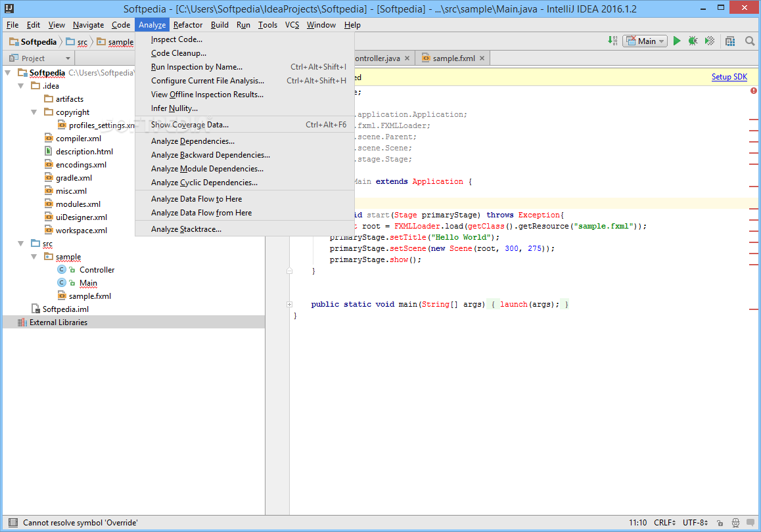Collapse the src folder node
This screenshot has height=532, width=761.
point(21,244)
